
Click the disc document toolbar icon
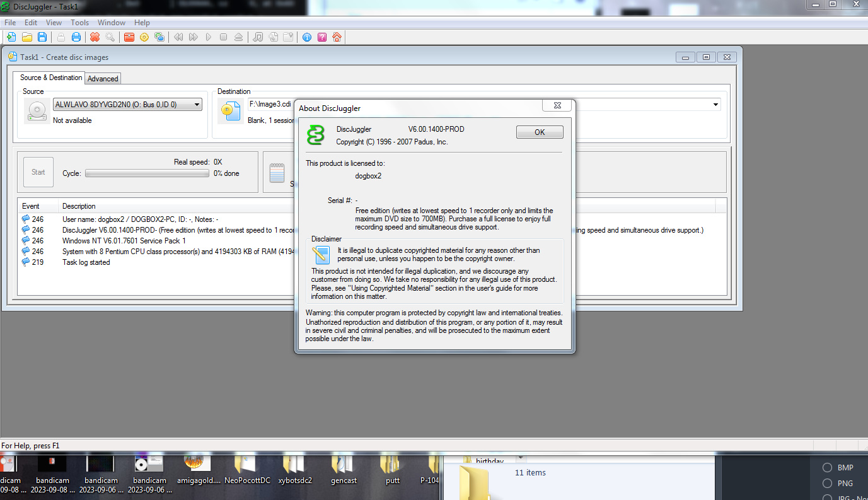pos(273,37)
